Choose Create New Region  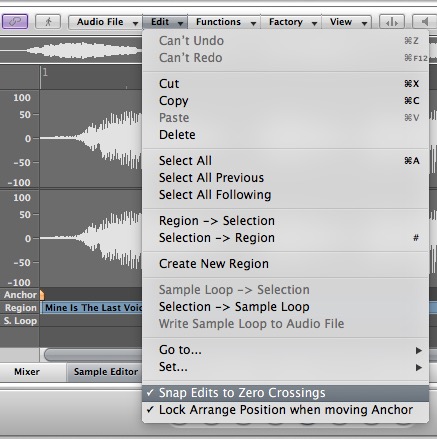pos(285,264)
